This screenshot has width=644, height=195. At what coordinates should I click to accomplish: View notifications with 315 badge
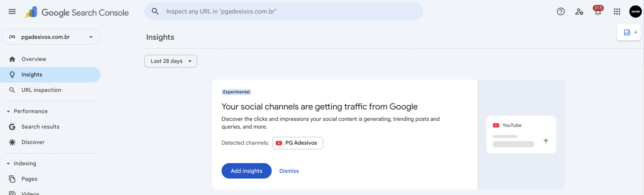[x=598, y=12]
